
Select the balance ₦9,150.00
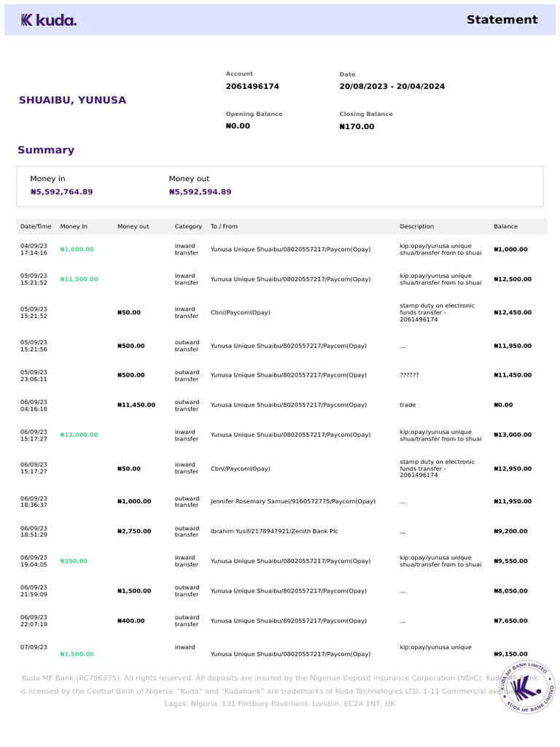(511, 654)
